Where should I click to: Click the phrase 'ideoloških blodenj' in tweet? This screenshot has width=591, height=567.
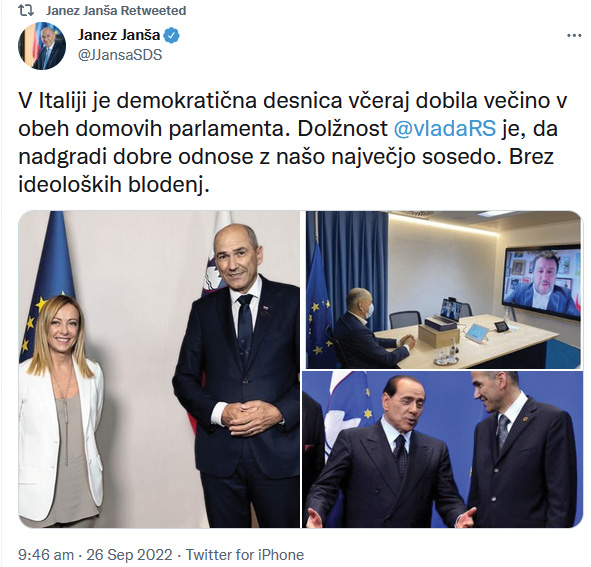click(113, 185)
